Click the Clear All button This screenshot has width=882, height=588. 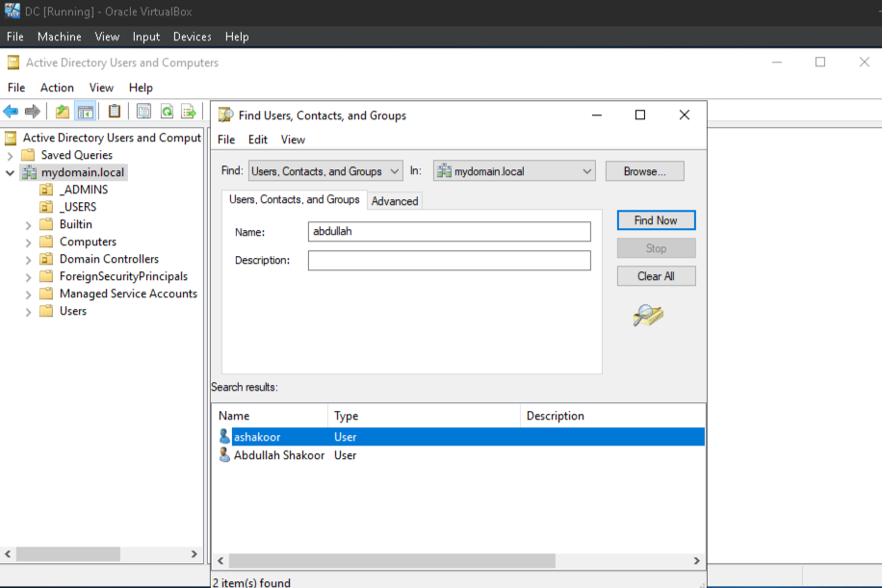pyautogui.click(x=656, y=276)
